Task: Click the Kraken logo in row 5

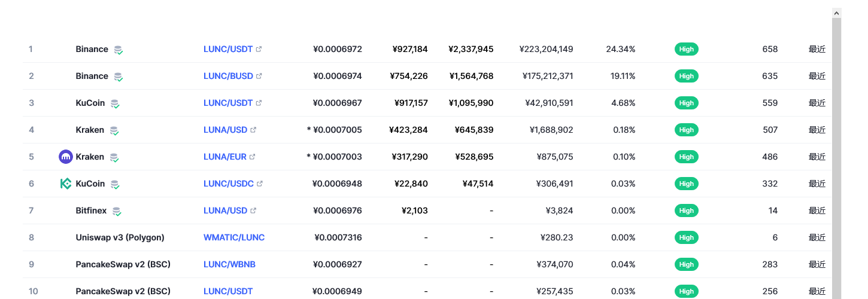Action: pos(66,157)
